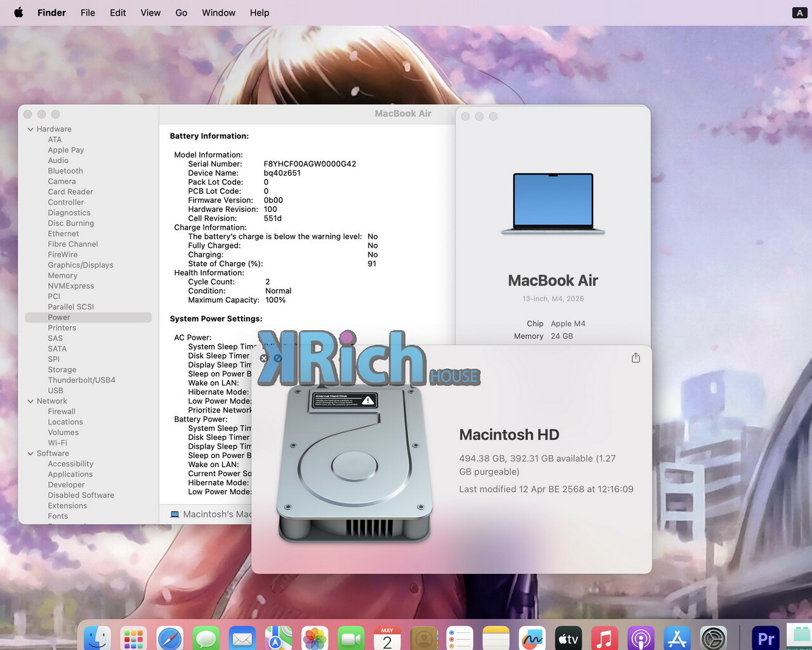Select Wi-Fi under Network
This screenshot has height=650, width=812.
coord(58,443)
